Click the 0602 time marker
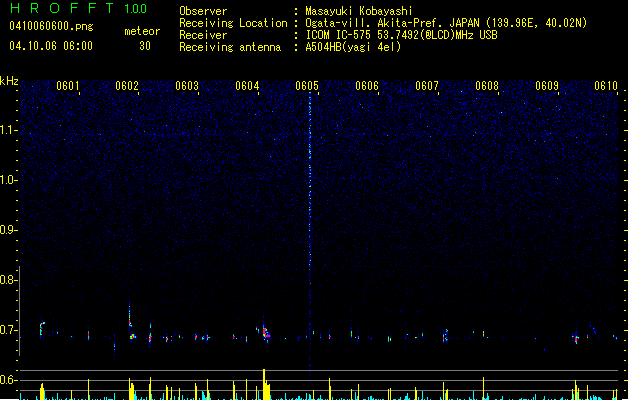629x400 pixels. coord(127,86)
